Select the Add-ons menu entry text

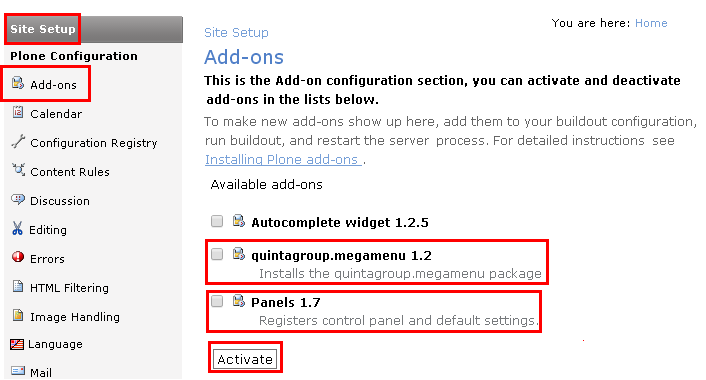(x=53, y=85)
